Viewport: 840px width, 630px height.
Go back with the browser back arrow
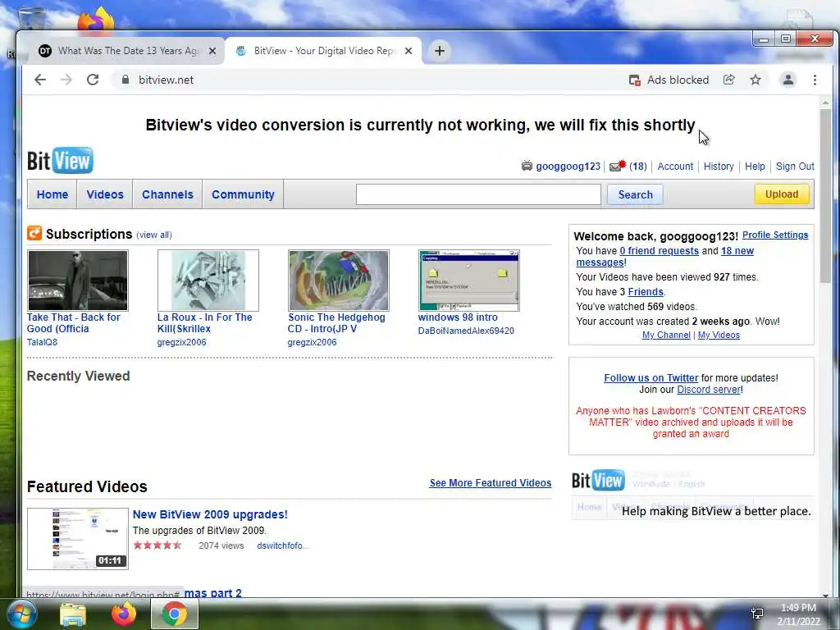pyautogui.click(x=40, y=80)
